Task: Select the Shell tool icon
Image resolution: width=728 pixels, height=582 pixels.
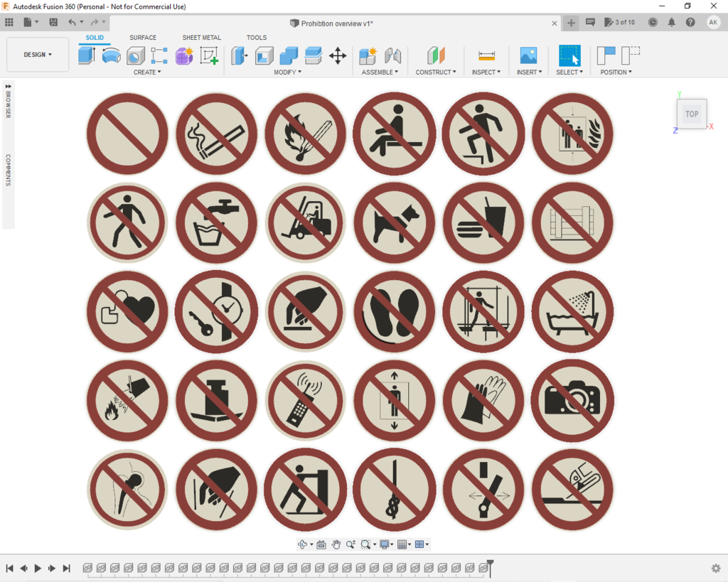Action: pos(264,55)
